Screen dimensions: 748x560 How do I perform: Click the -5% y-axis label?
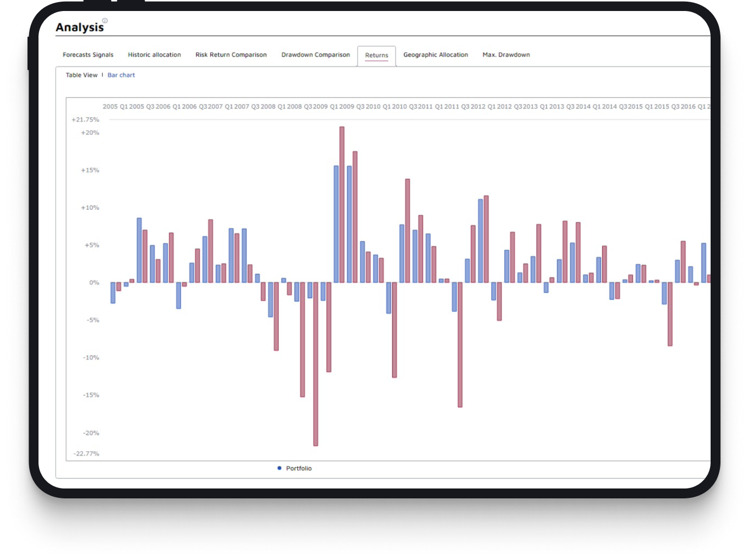[x=93, y=320]
